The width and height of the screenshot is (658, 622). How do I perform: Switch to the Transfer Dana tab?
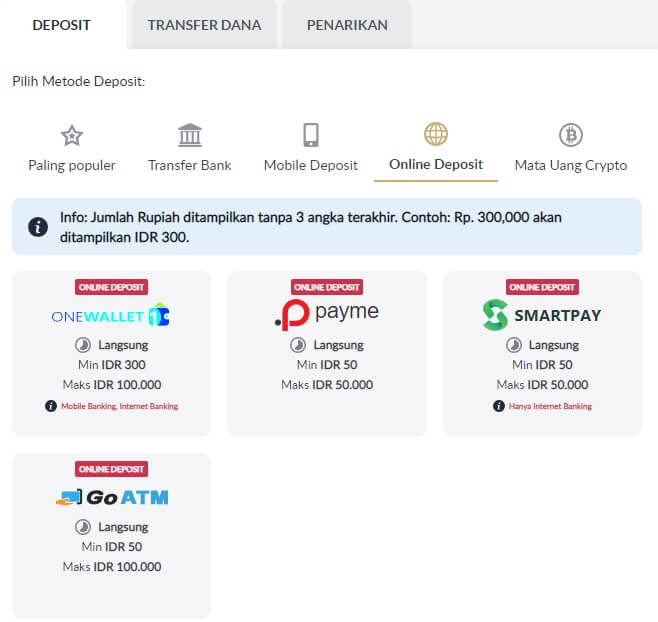click(x=204, y=25)
